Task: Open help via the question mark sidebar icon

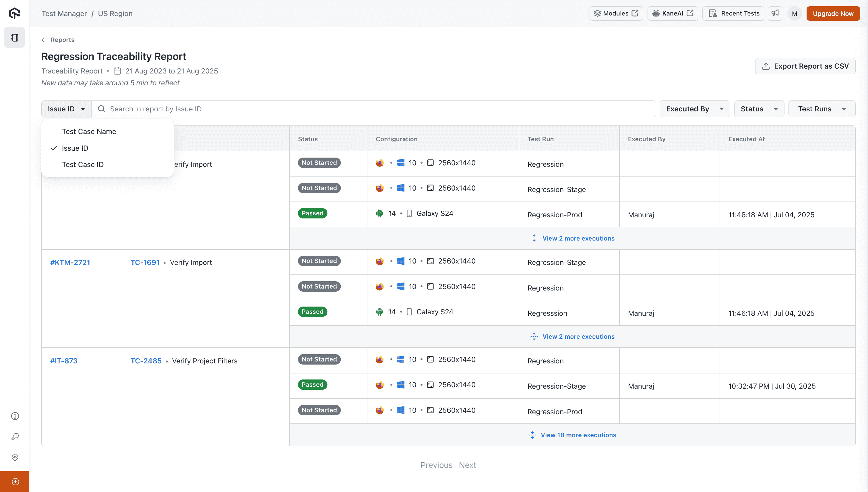Action: coord(15,416)
